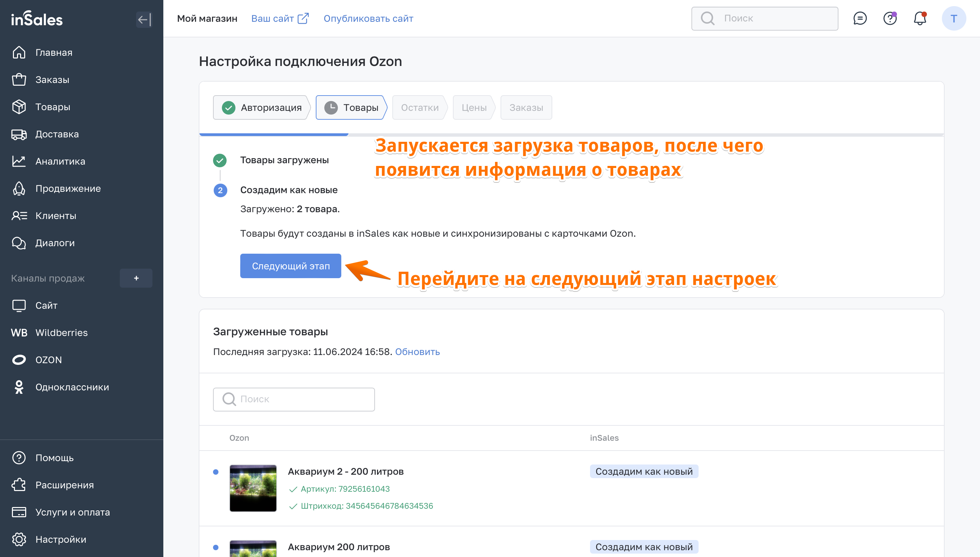The height and width of the screenshot is (557, 980).
Task: Click the help question mark icon in header
Action: [x=889, y=18]
